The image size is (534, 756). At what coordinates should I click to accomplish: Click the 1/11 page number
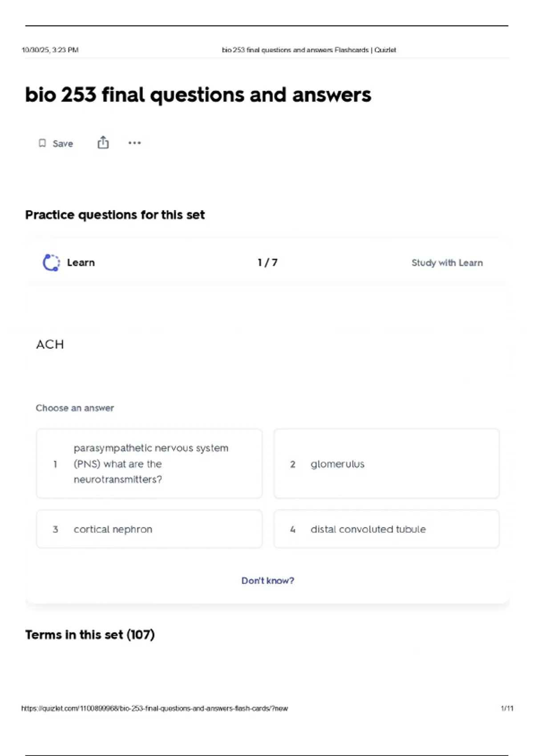(507, 708)
